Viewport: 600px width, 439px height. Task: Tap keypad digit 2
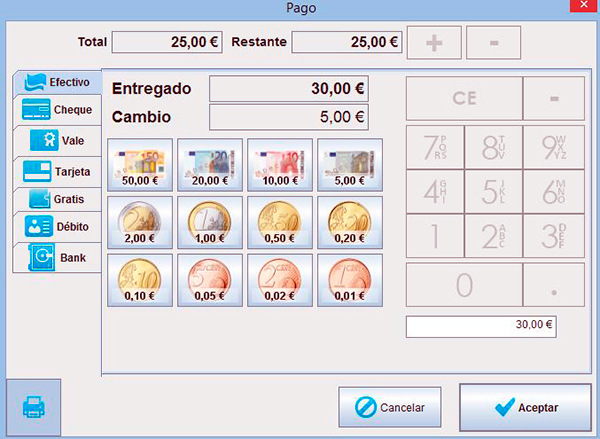(x=493, y=236)
